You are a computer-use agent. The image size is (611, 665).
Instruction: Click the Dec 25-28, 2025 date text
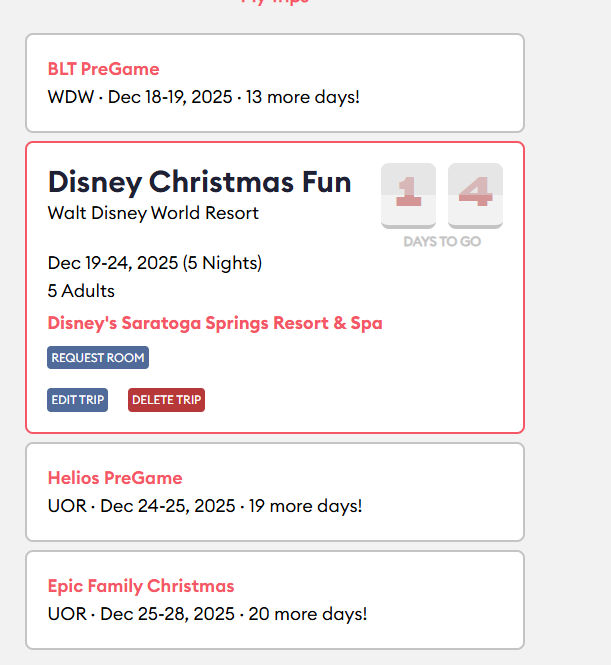tap(168, 614)
